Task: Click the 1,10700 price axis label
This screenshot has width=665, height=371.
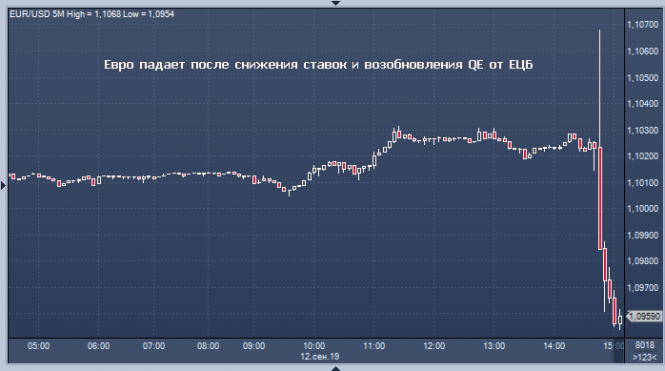Action: coord(643,25)
